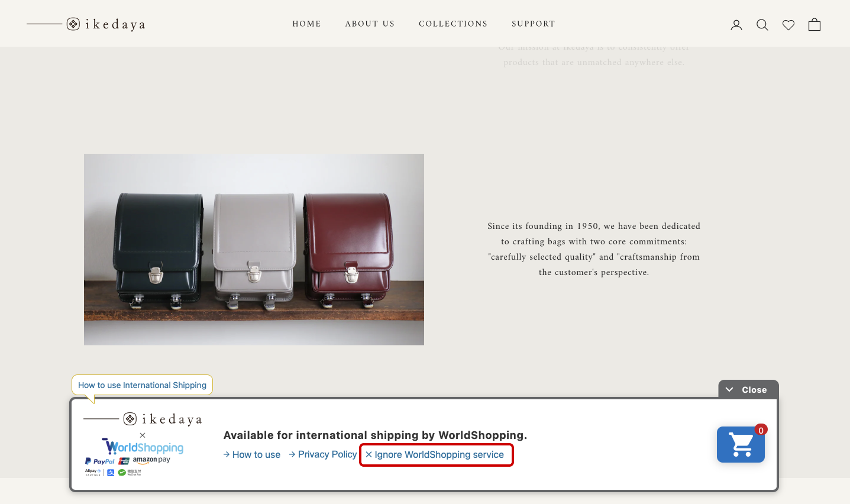This screenshot has width=850, height=504.
Task: Click "How to use International Shipping" tooltip
Action: pyautogui.click(x=142, y=385)
